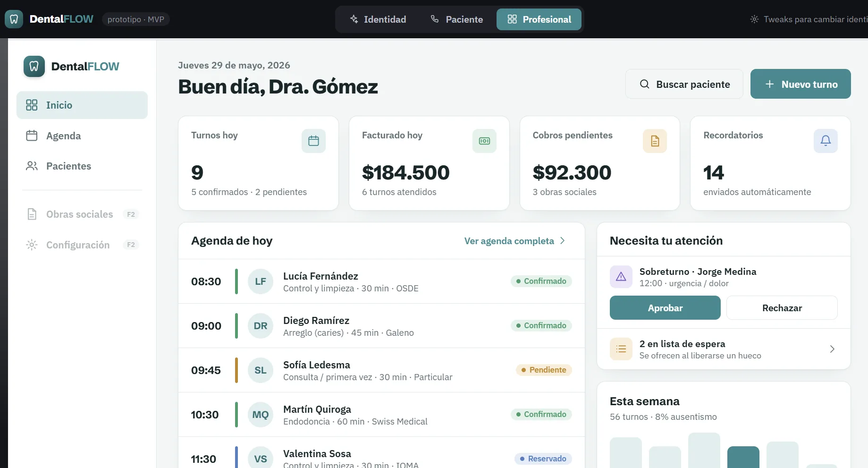Viewport: 868px width, 468px height.
Task: Click the 09:45 appointment time
Action: tap(206, 370)
